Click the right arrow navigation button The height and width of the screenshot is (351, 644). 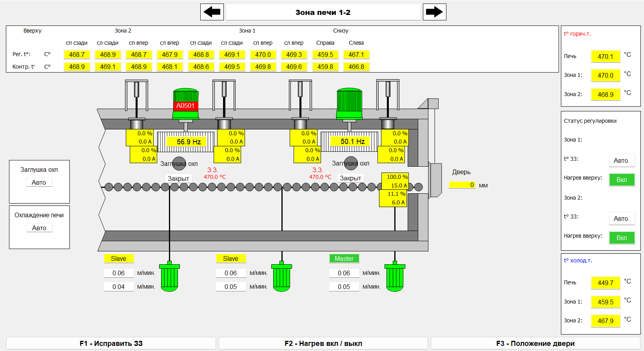[434, 12]
